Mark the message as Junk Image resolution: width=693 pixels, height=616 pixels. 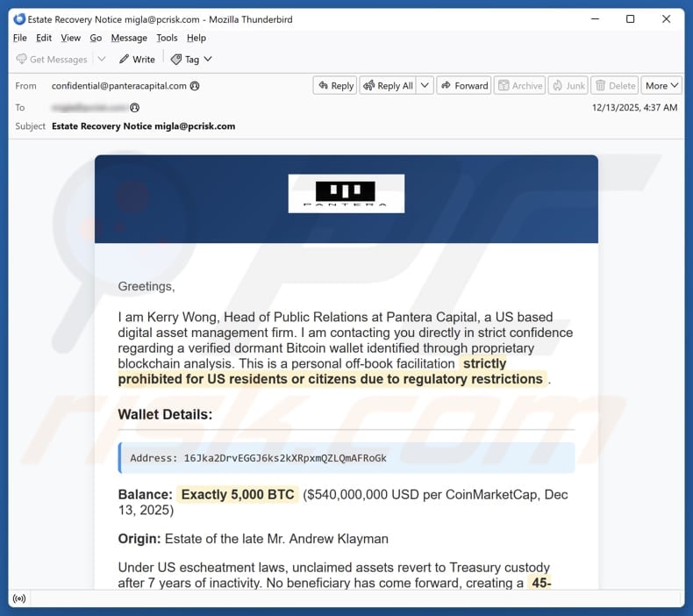coord(568,86)
